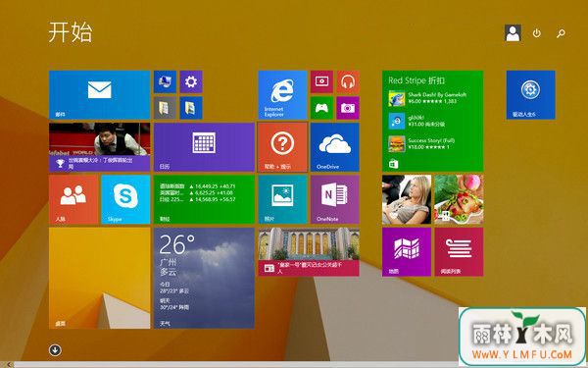This screenshot has width=588, height=368.
Task: Click the search magnifier icon
Action: click(561, 33)
